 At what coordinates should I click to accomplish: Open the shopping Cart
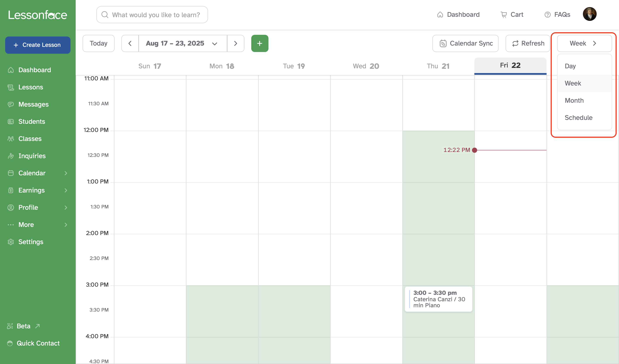[512, 14]
